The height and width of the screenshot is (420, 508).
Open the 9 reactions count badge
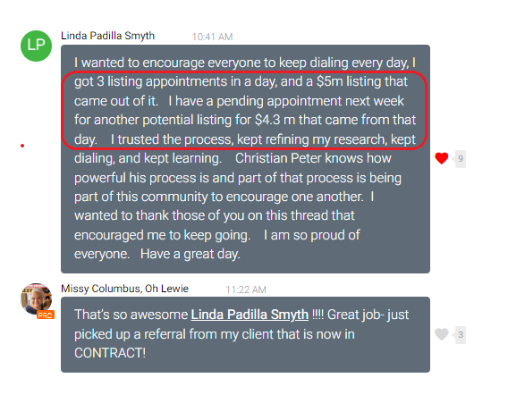pyautogui.click(x=461, y=159)
